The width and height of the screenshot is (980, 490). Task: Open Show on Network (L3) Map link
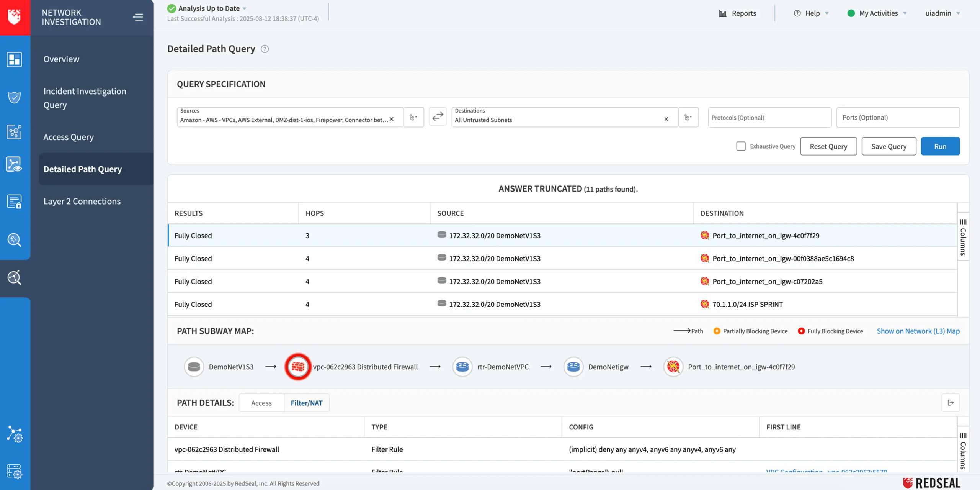(x=918, y=331)
